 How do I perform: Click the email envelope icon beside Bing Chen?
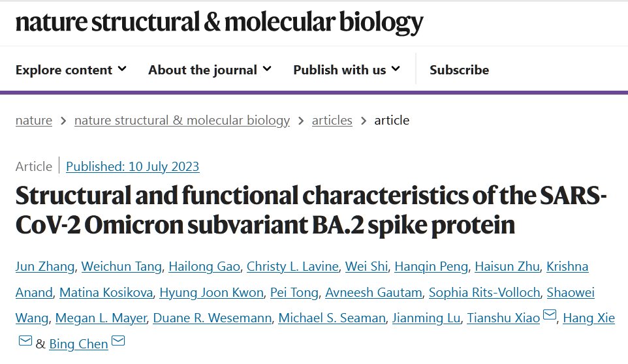point(118,341)
